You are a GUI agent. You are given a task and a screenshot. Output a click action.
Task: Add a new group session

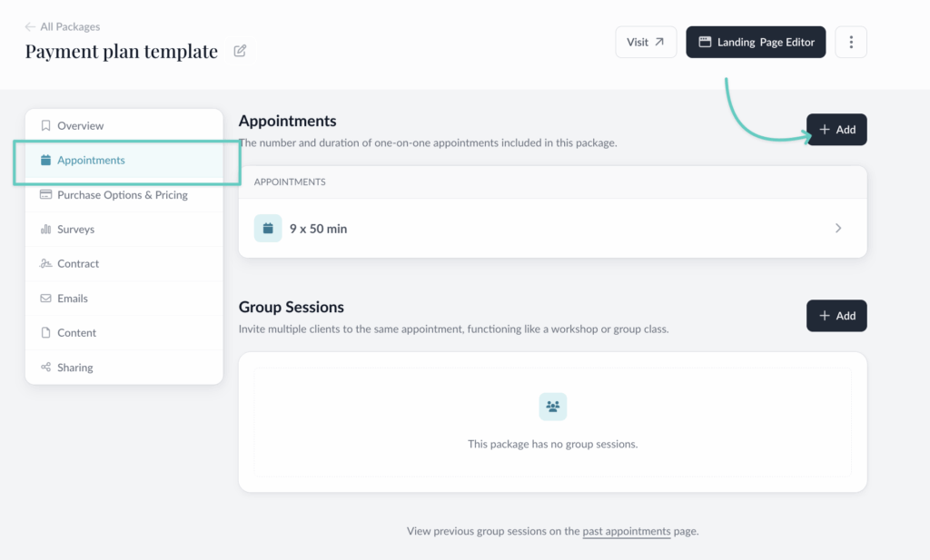[836, 316]
